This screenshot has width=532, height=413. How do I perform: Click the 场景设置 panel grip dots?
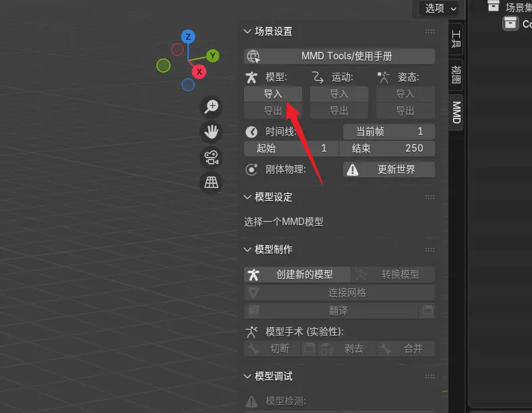[x=430, y=32]
